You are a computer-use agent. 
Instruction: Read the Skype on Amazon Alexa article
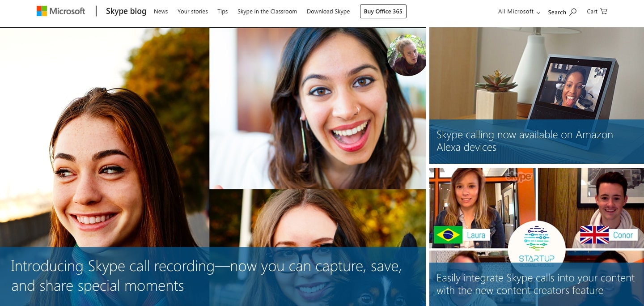coord(525,141)
